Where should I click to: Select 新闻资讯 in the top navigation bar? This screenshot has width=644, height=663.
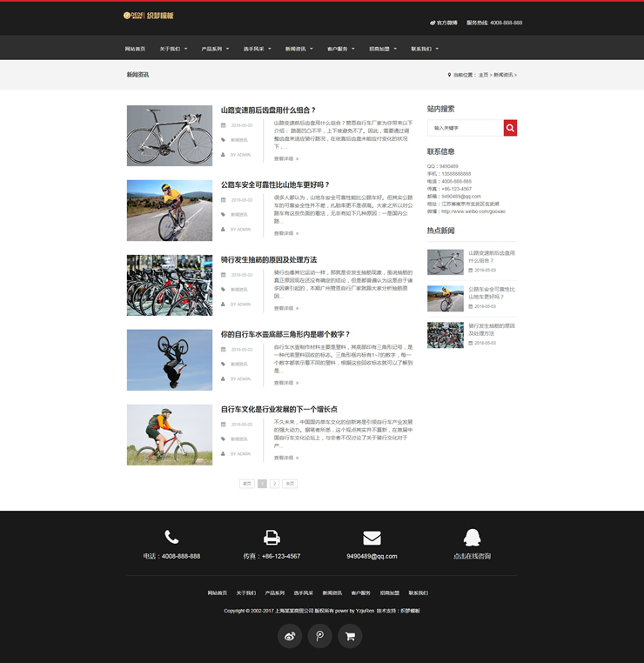click(x=299, y=49)
